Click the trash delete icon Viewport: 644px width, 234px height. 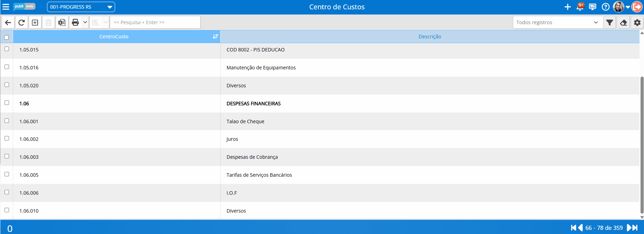tap(48, 22)
